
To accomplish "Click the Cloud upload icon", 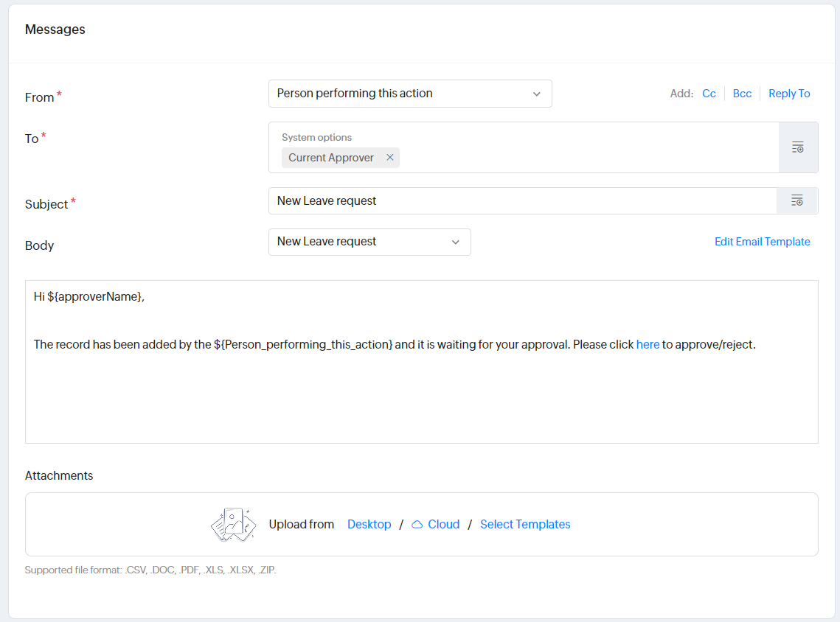I will [x=417, y=525].
